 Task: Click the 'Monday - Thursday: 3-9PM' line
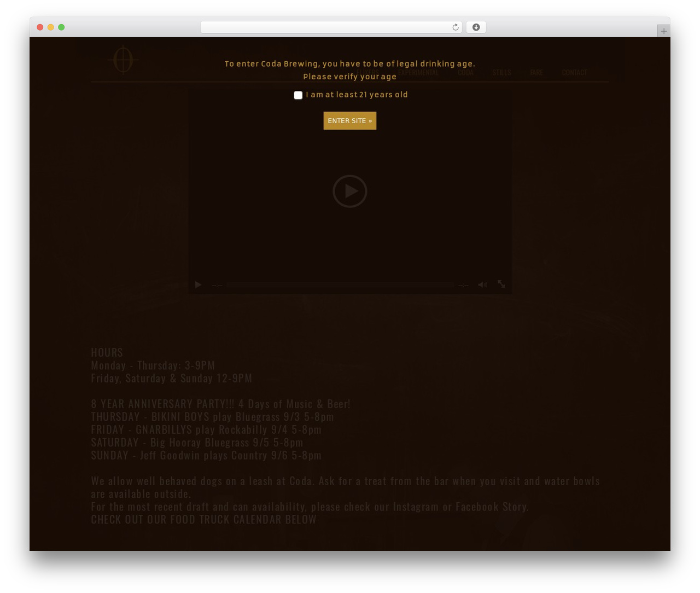[x=153, y=365]
